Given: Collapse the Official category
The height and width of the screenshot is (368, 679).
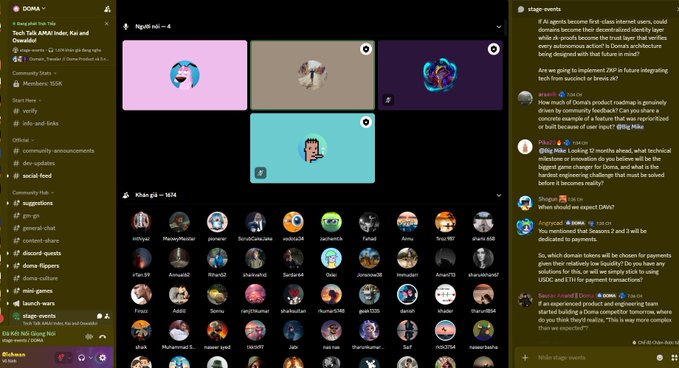Looking at the screenshot, I should point(23,140).
